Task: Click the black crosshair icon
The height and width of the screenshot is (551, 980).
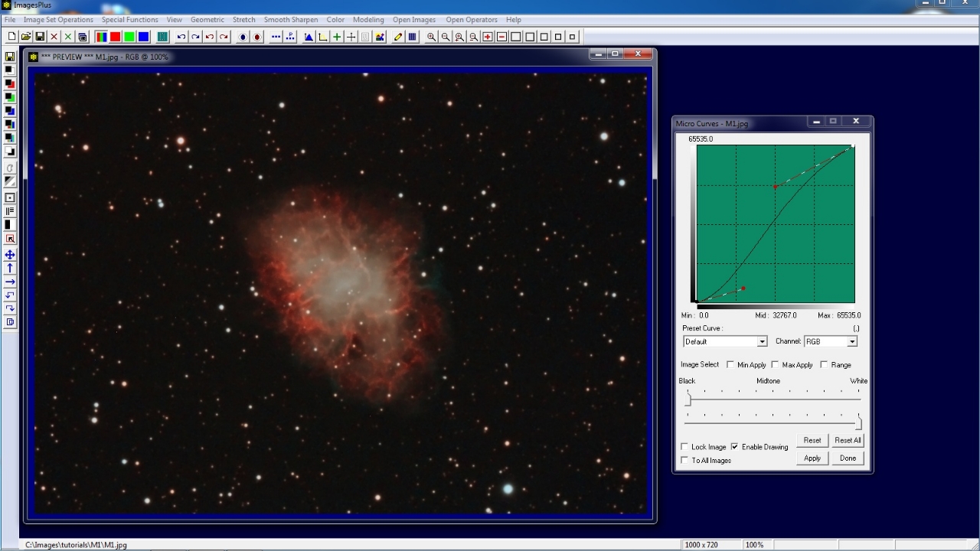Action: pyautogui.click(x=351, y=37)
